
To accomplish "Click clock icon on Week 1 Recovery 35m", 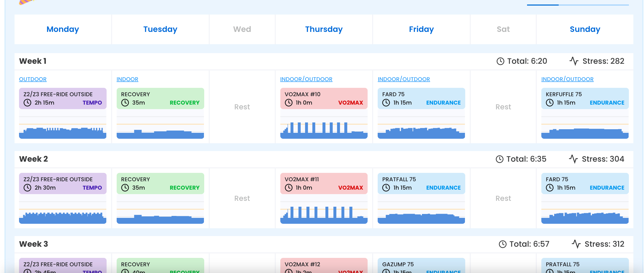I will point(125,103).
